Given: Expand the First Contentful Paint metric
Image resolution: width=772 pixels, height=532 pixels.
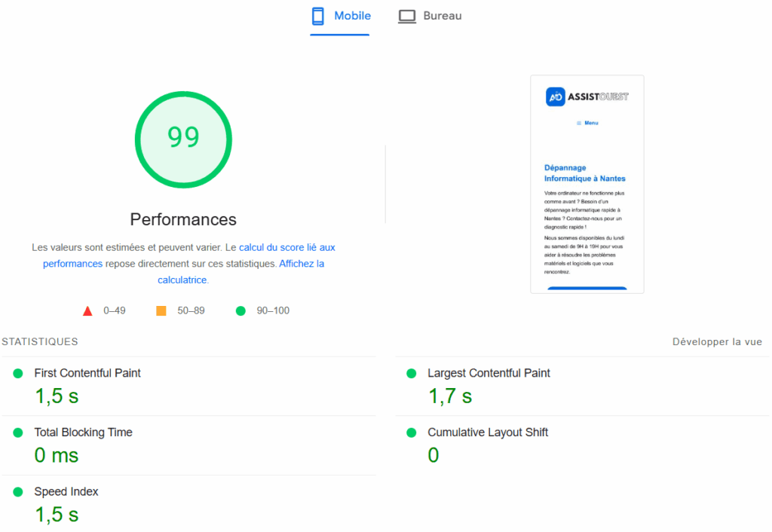Looking at the screenshot, I should click(x=87, y=373).
